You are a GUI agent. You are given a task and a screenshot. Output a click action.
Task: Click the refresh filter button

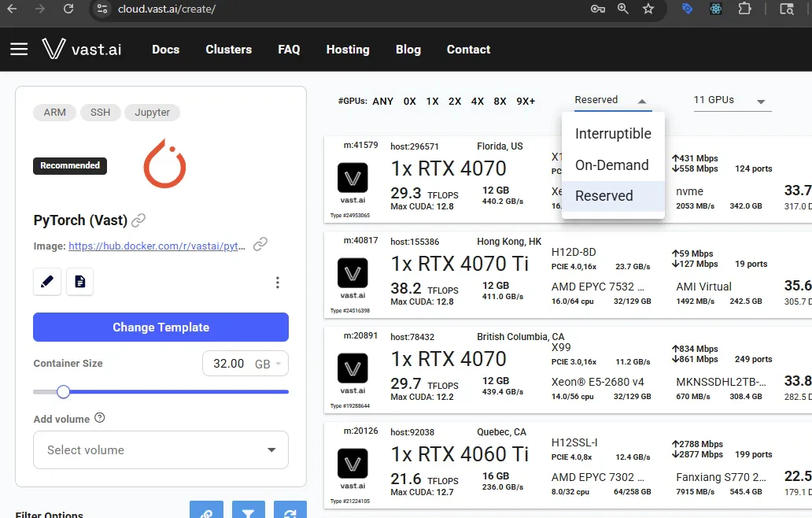tap(290, 509)
